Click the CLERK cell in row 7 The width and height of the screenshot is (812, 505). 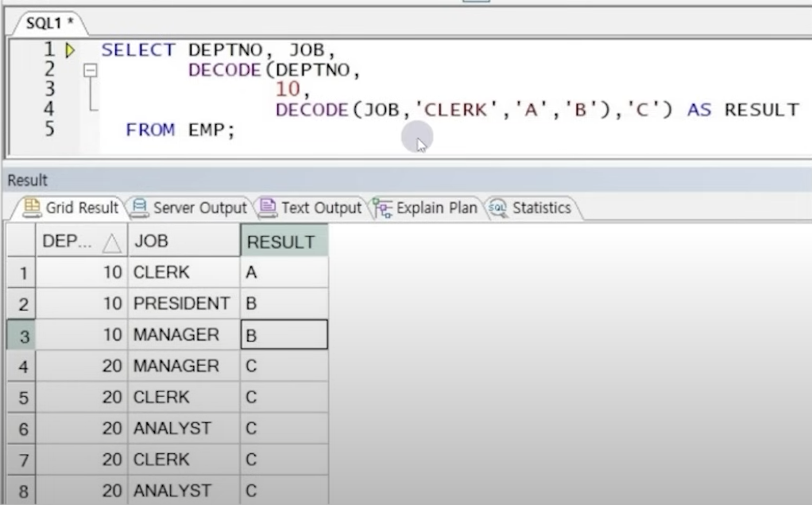click(184, 459)
